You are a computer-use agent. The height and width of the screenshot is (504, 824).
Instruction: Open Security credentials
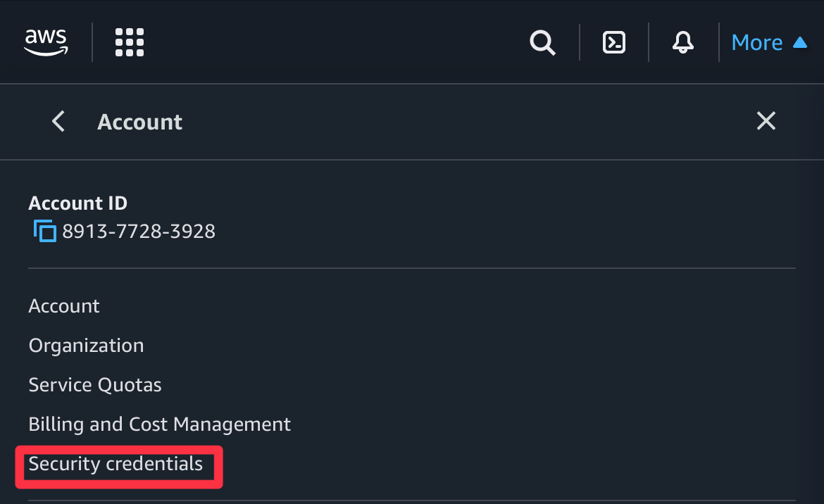116,464
